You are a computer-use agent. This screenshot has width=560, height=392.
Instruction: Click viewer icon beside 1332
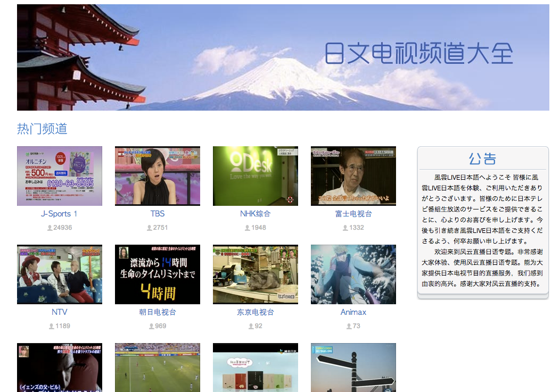(x=345, y=228)
